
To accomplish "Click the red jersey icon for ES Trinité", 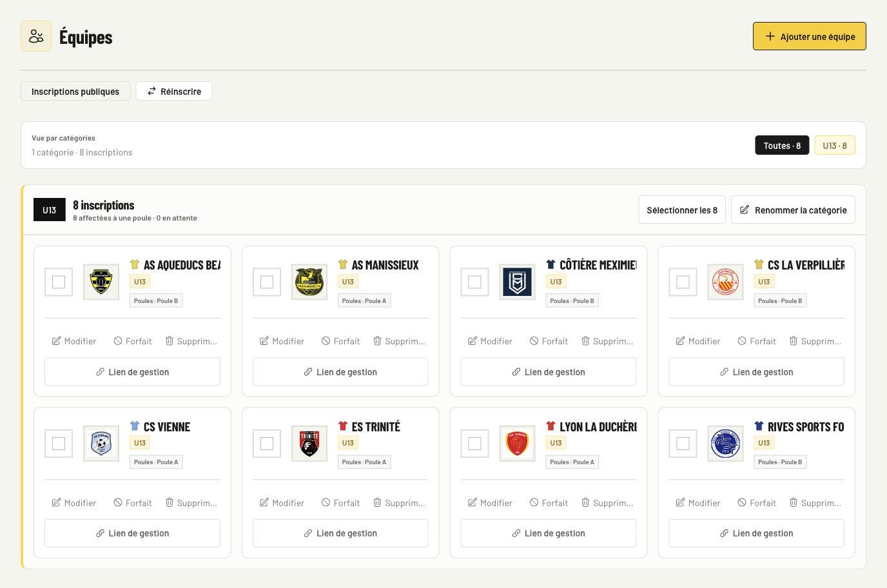I will [343, 426].
